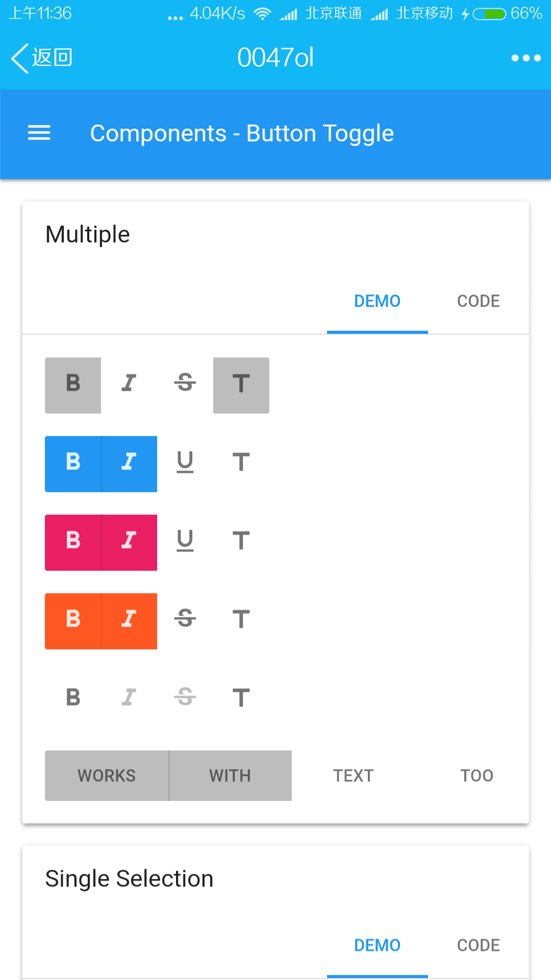Viewport: 551px width, 980px height.
Task: Click the Bold icon in the pink toggle group
Action: tap(73, 542)
